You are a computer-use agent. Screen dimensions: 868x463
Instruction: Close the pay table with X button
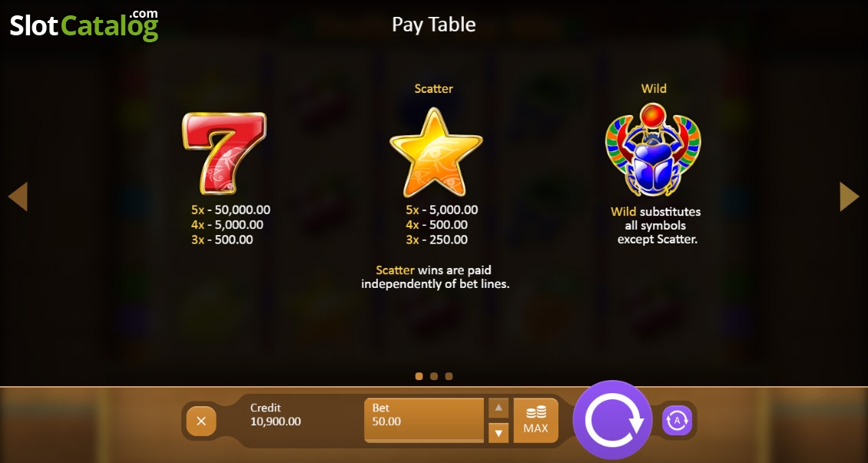(x=201, y=421)
